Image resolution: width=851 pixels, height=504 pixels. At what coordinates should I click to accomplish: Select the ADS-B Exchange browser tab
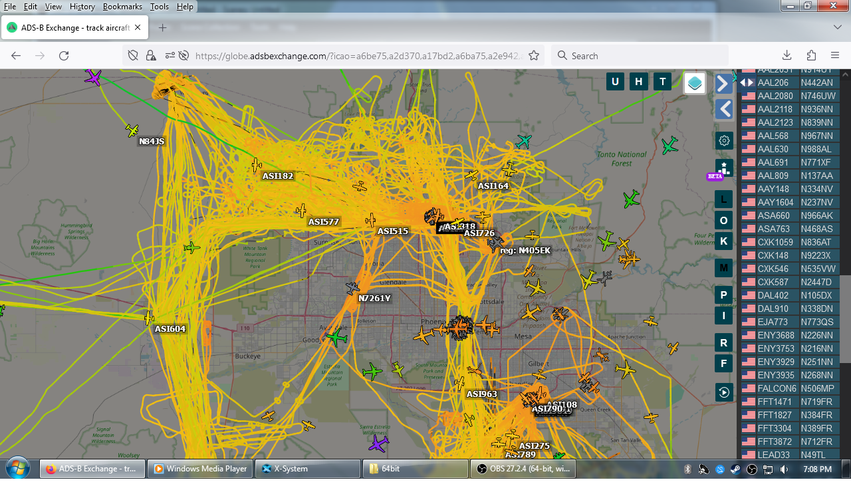pos(74,28)
